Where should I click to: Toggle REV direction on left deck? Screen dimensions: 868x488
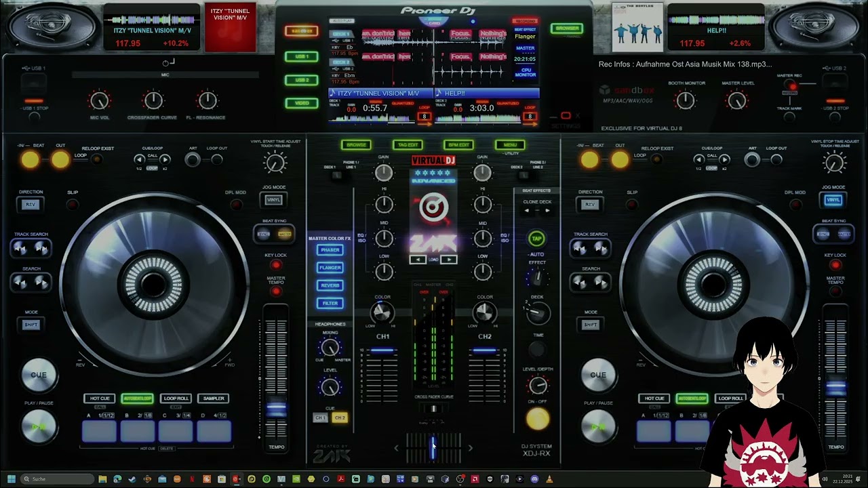pos(31,204)
